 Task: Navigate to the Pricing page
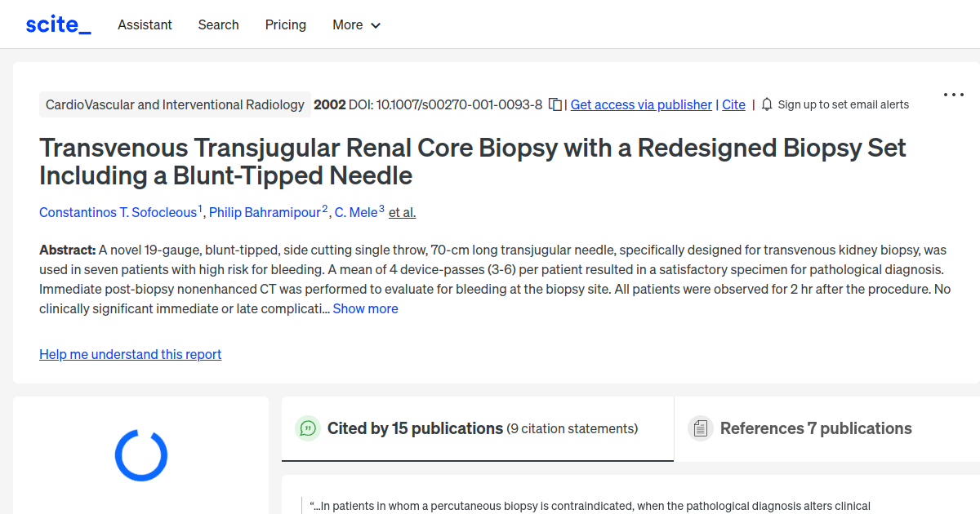point(285,24)
